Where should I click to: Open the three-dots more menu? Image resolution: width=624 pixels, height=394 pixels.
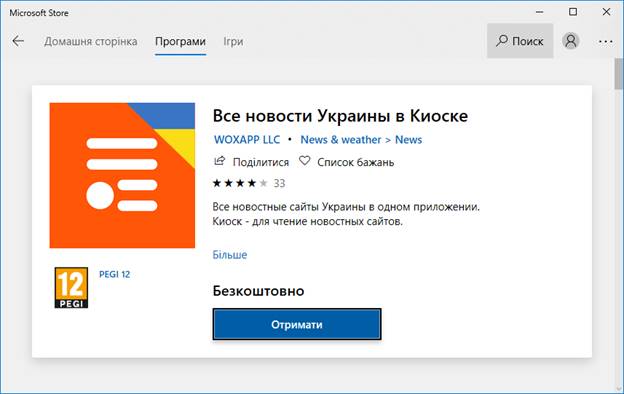[605, 41]
